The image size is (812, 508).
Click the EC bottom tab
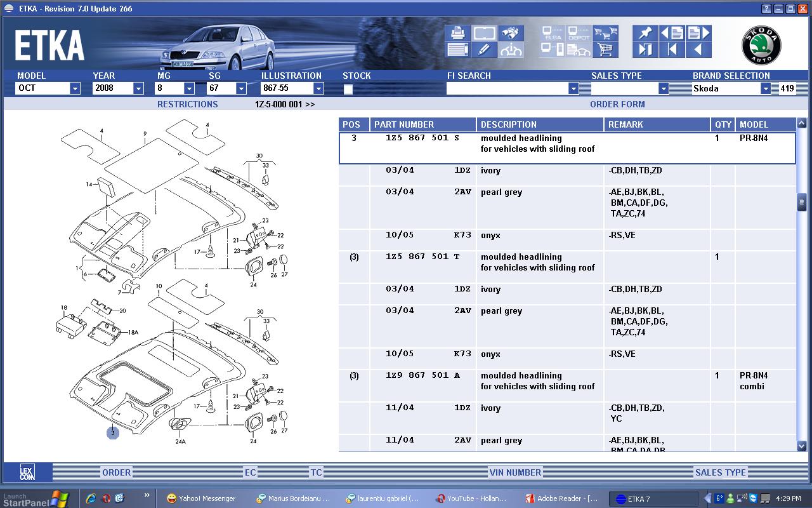(x=251, y=472)
